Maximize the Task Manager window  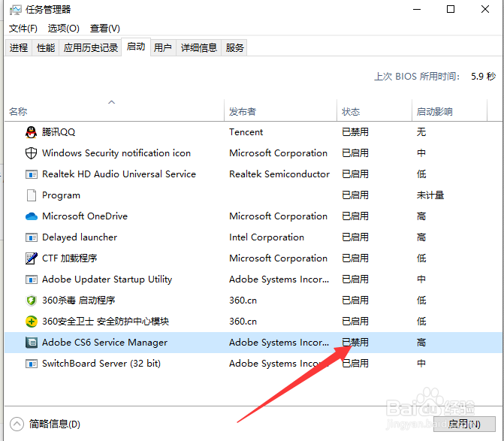[451, 9]
